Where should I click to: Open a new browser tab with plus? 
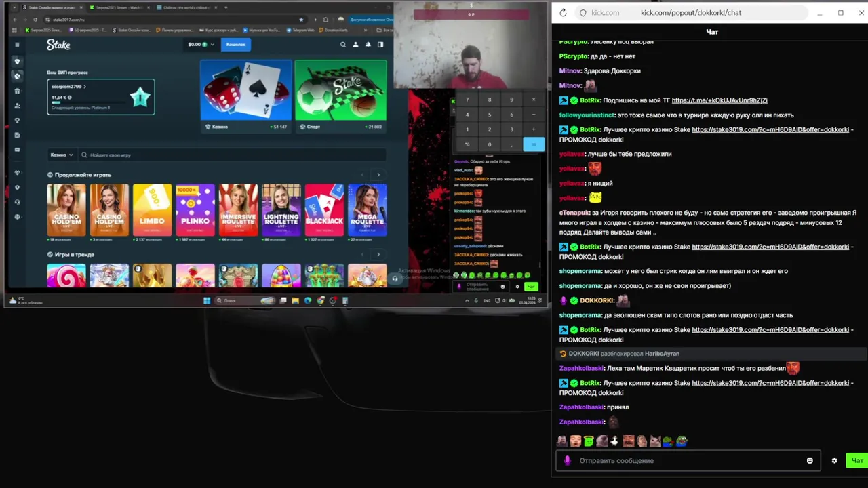point(226,7)
